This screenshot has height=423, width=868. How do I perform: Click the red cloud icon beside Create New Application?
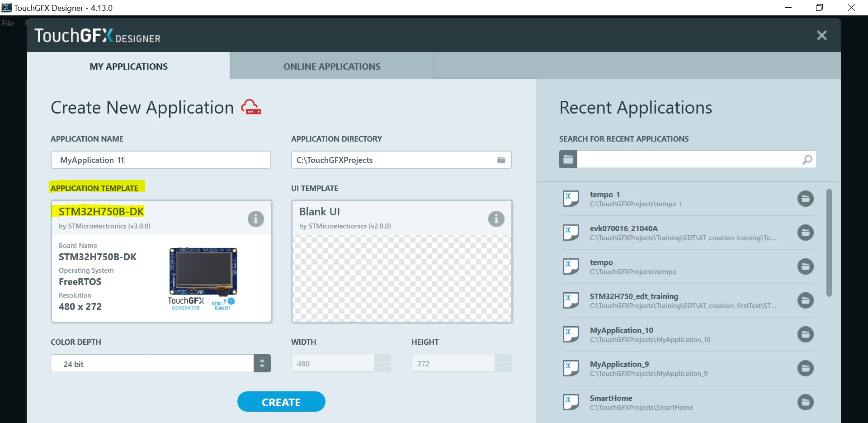pos(251,107)
